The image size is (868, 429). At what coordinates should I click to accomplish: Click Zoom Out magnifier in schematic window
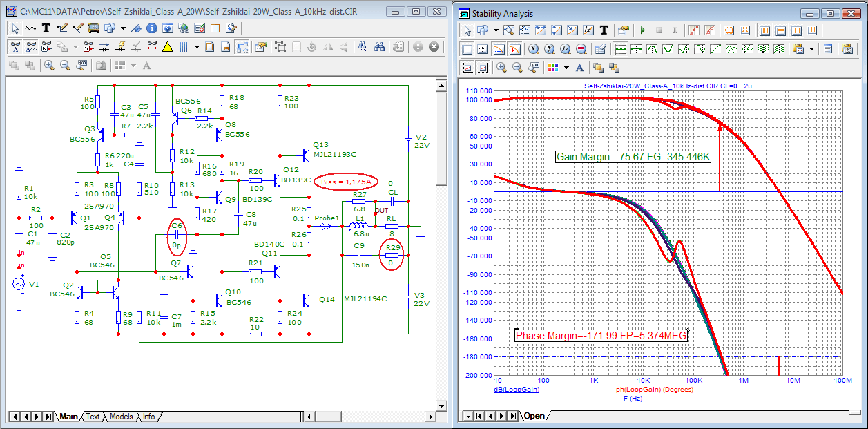(65, 66)
